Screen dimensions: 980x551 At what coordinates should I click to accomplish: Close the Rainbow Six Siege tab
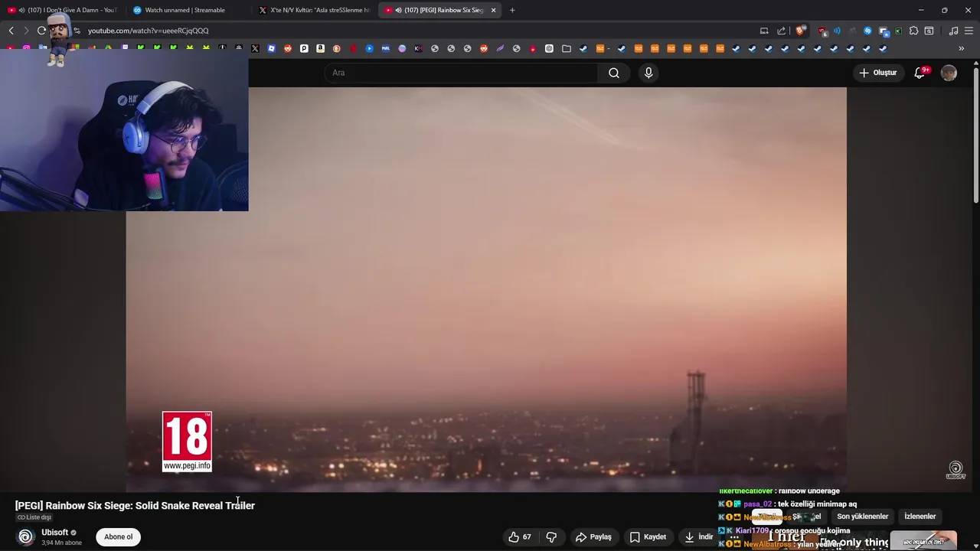(493, 10)
